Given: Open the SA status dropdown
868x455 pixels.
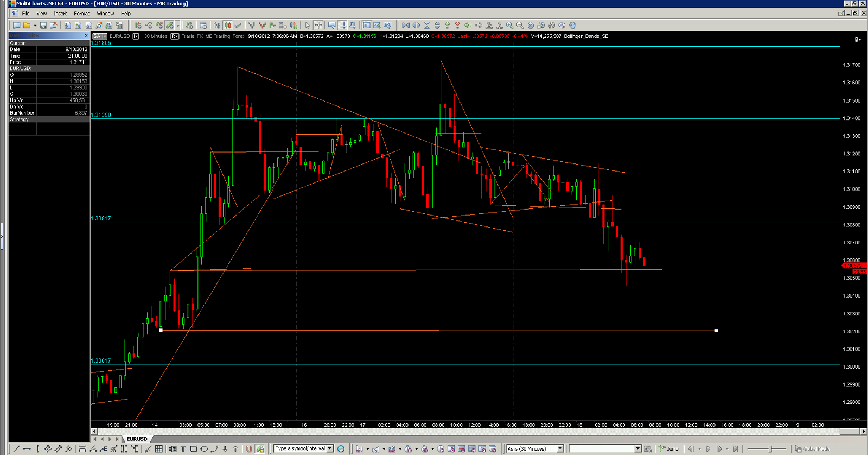Looking at the screenshot, I should (x=105, y=36).
